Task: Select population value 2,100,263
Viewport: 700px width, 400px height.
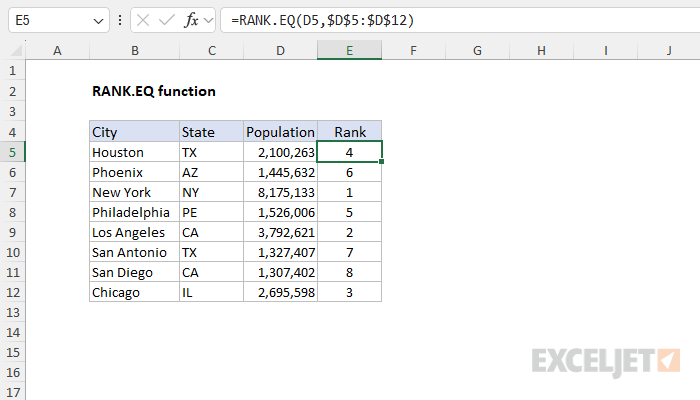Action: click(x=280, y=152)
